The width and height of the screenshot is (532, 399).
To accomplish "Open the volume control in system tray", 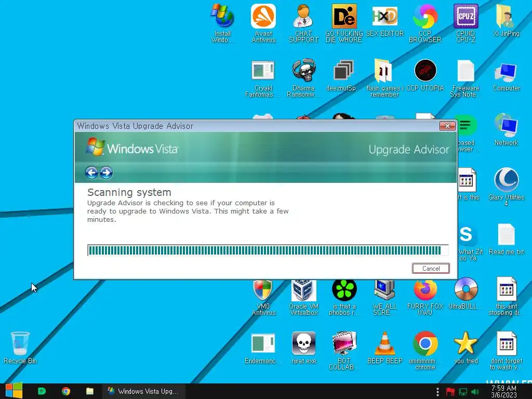I will point(475,392).
